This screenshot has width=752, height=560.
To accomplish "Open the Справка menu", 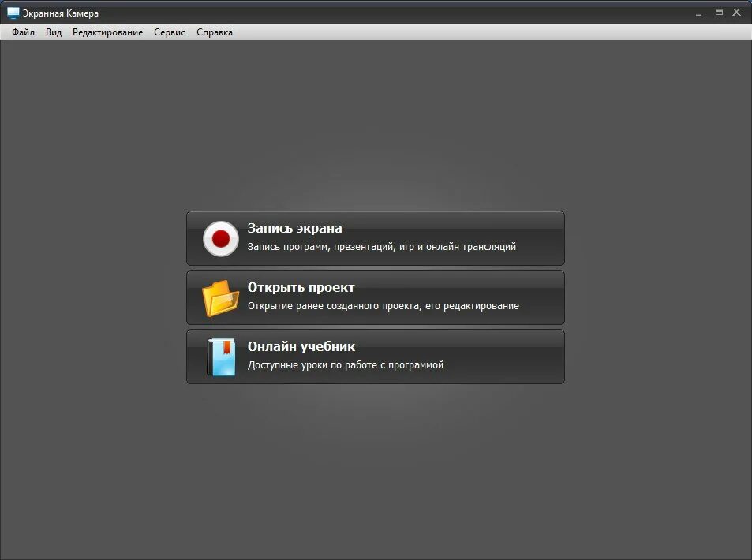I will pyautogui.click(x=215, y=32).
